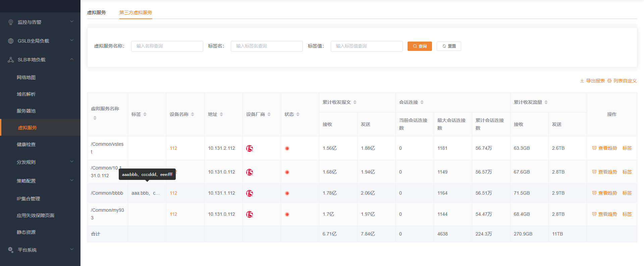644x266 pixels.
Task: Open list customization gear icon
Action: (x=609, y=81)
